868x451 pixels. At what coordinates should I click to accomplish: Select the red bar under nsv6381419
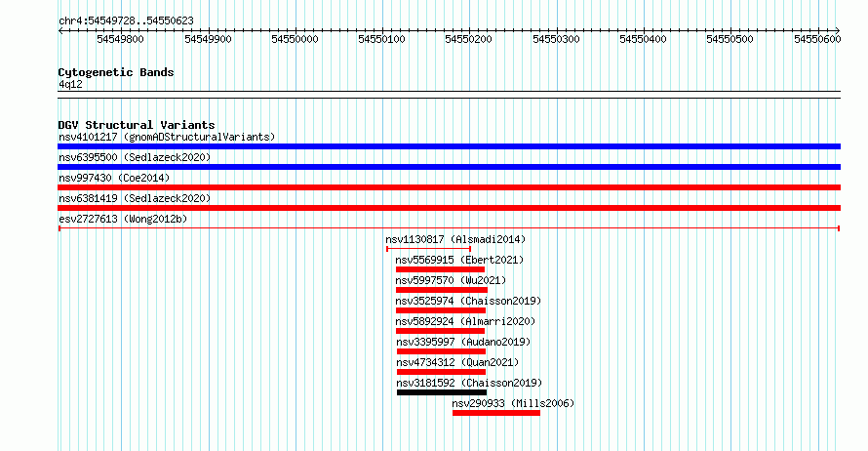click(x=449, y=208)
